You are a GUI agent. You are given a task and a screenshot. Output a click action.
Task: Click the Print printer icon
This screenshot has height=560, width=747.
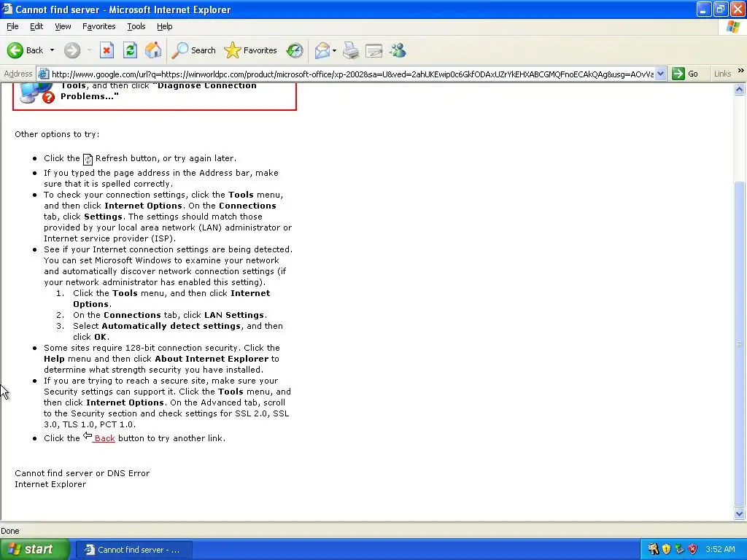351,50
